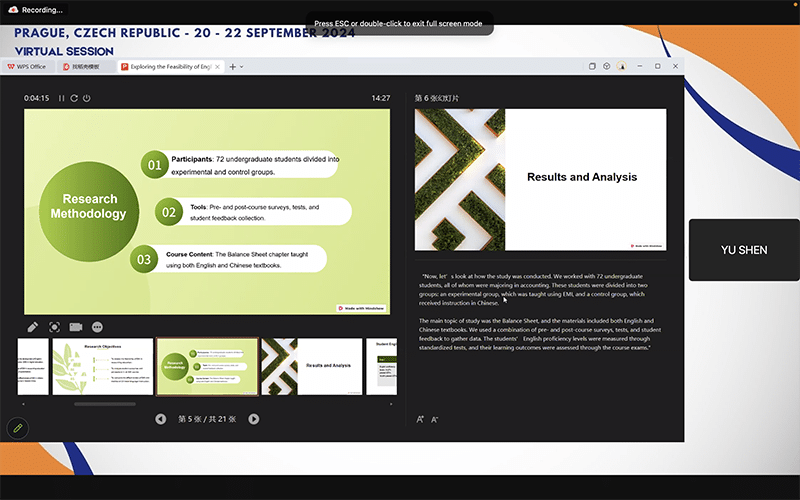Image resolution: width=800 pixels, height=500 pixels.
Task: Expand the new tab dropdown arrow
Action: pyautogui.click(x=243, y=67)
